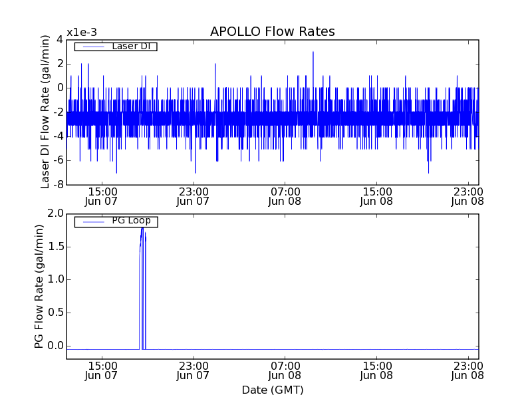Click the 'APOLLO Flow Rates' chart title
Viewport: 532px width, 399px height.
coord(273,31)
